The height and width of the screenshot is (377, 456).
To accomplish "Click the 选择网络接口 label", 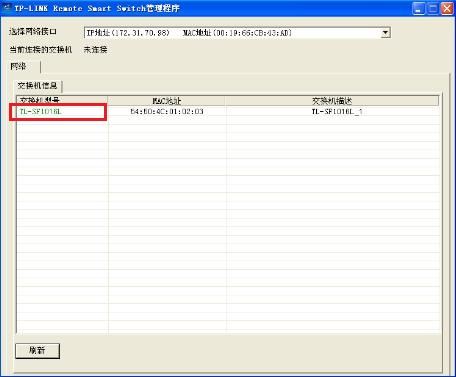I will 33,32.
